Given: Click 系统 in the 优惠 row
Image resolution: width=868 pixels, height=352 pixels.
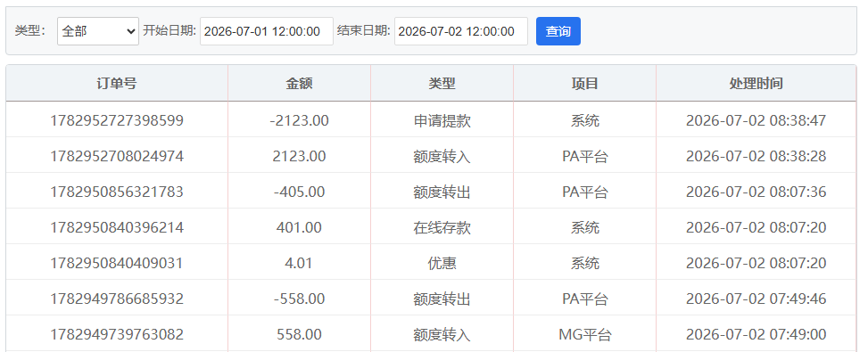Looking at the screenshot, I should [x=584, y=263].
